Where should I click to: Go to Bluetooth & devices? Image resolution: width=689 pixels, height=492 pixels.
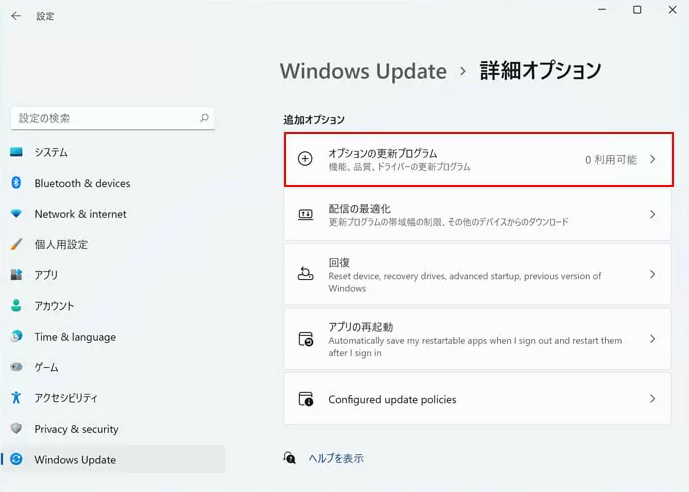click(112, 183)
